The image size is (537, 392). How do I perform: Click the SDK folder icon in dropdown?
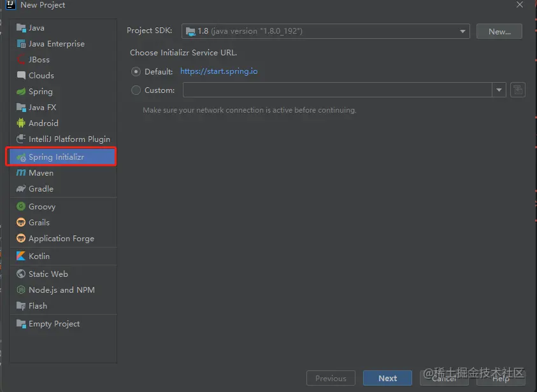point(190,31)
